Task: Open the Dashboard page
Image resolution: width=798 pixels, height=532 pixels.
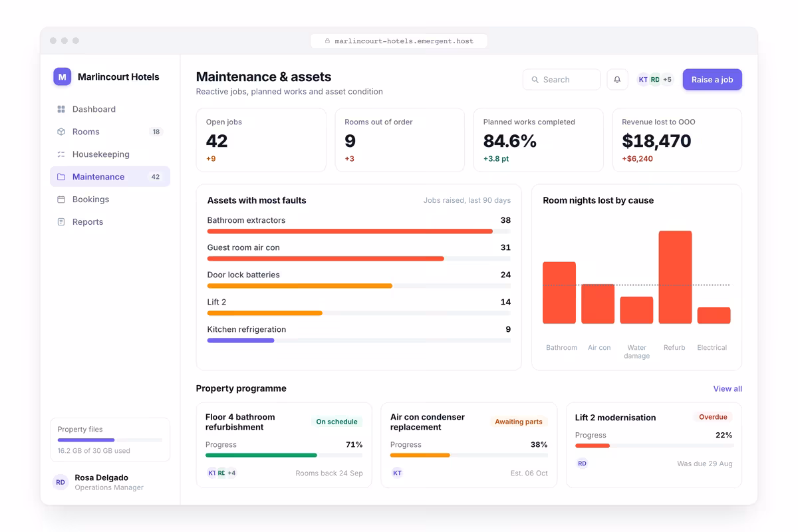Action: tap(110, 109)
